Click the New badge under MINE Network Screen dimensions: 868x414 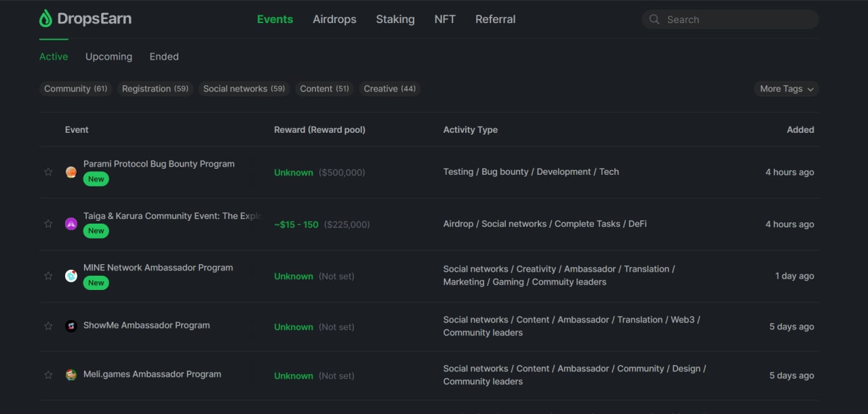96,283
